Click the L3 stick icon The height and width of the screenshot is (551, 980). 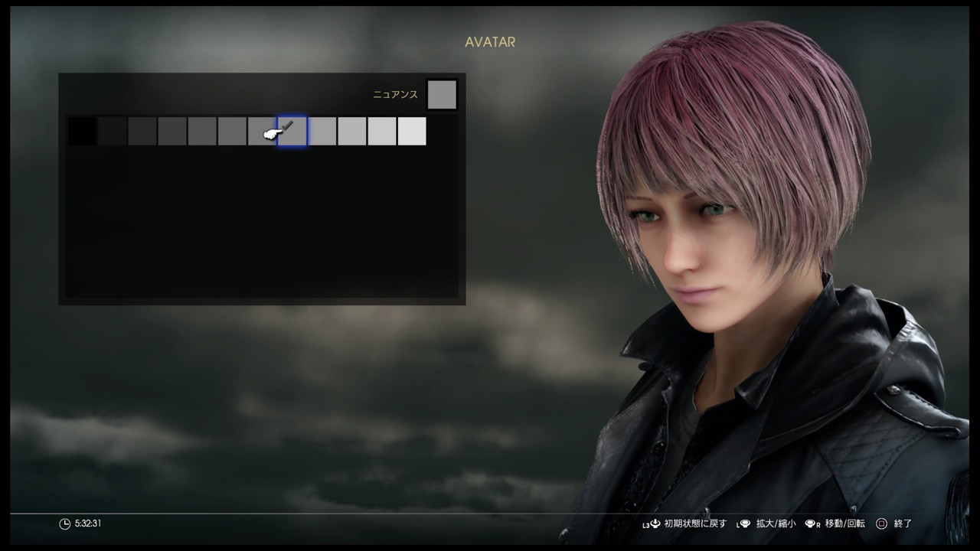(x=651, y=524)
